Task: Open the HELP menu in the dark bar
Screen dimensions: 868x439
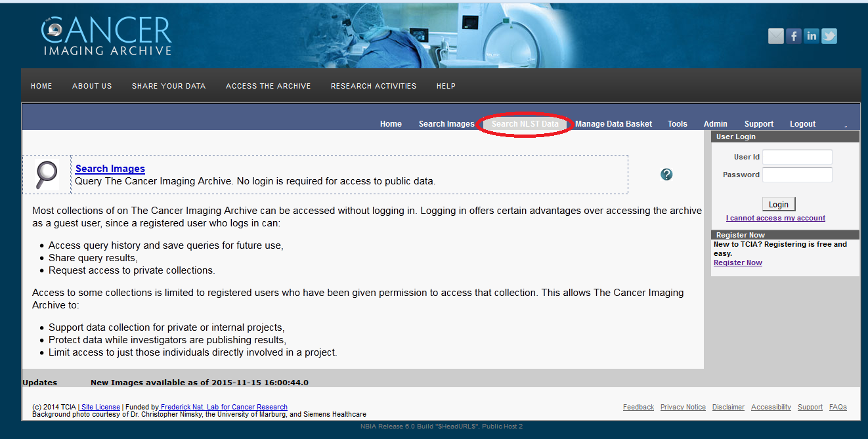Action: pos(446,86)
